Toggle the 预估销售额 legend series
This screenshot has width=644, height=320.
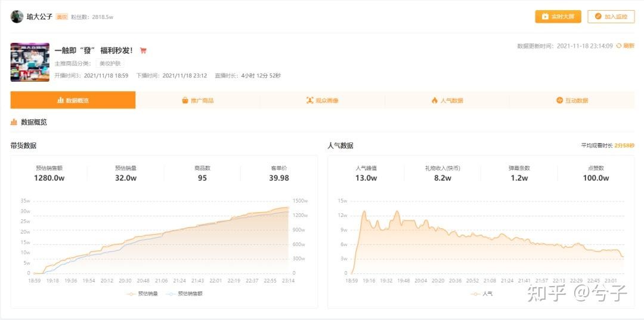click(x=185, y=294)
